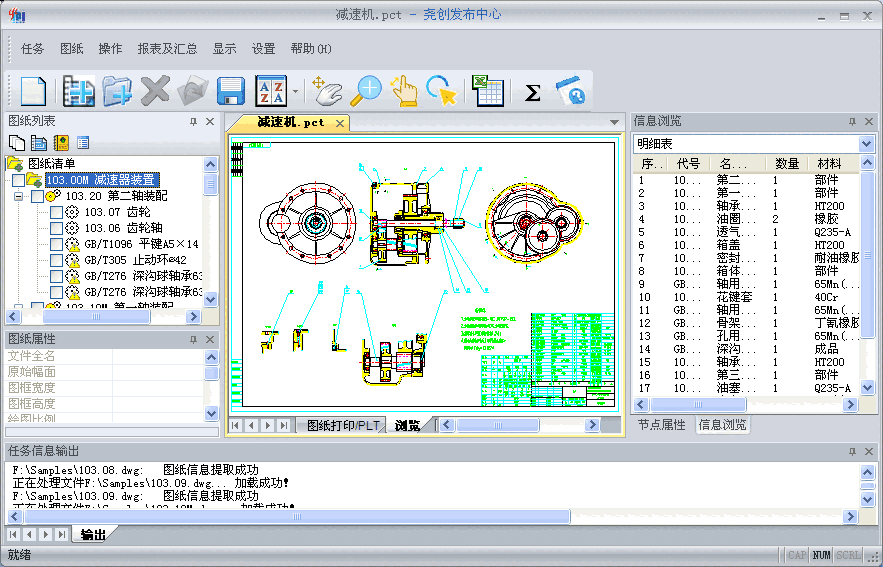
Task: Switch to the 节点属性 tab
Action: [x=662, y=425]
